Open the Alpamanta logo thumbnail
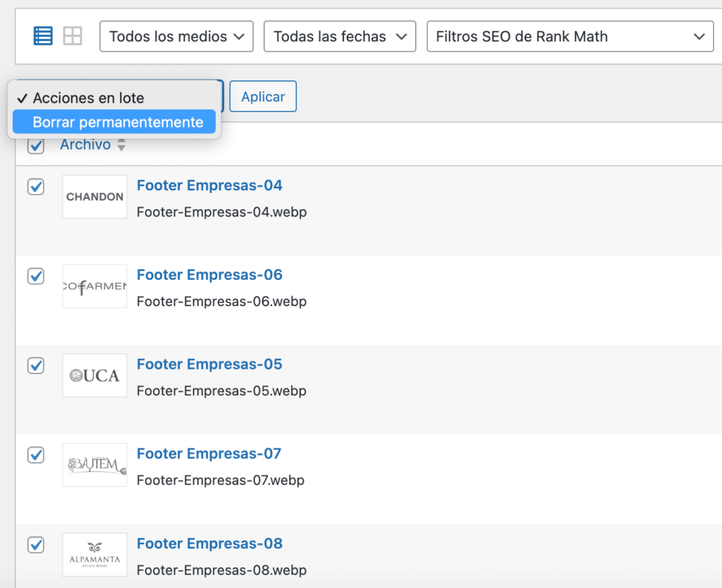The image size is (722, 588). tap(94, 554)
